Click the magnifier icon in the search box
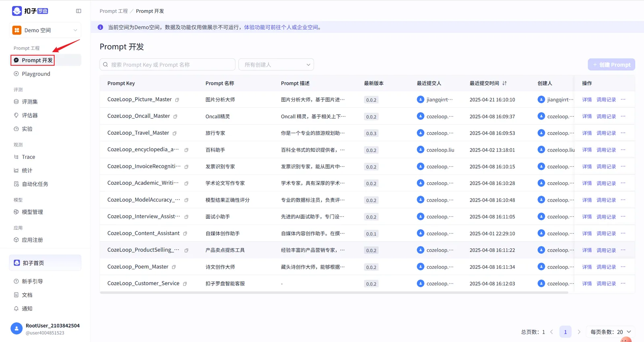The width and height of the screenshot is (644, 342). pos(105,64)
